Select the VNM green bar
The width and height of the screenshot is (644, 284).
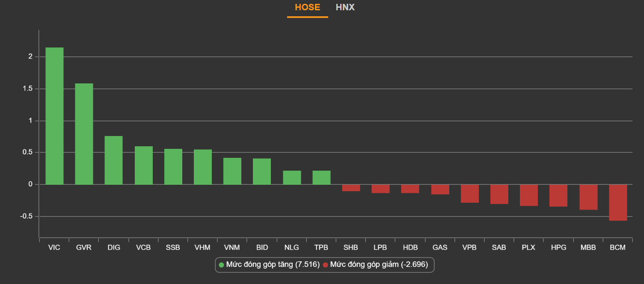(232, 171)
